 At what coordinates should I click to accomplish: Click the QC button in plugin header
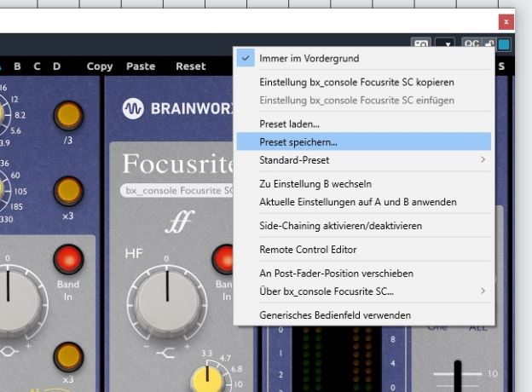tap(472, 43)
